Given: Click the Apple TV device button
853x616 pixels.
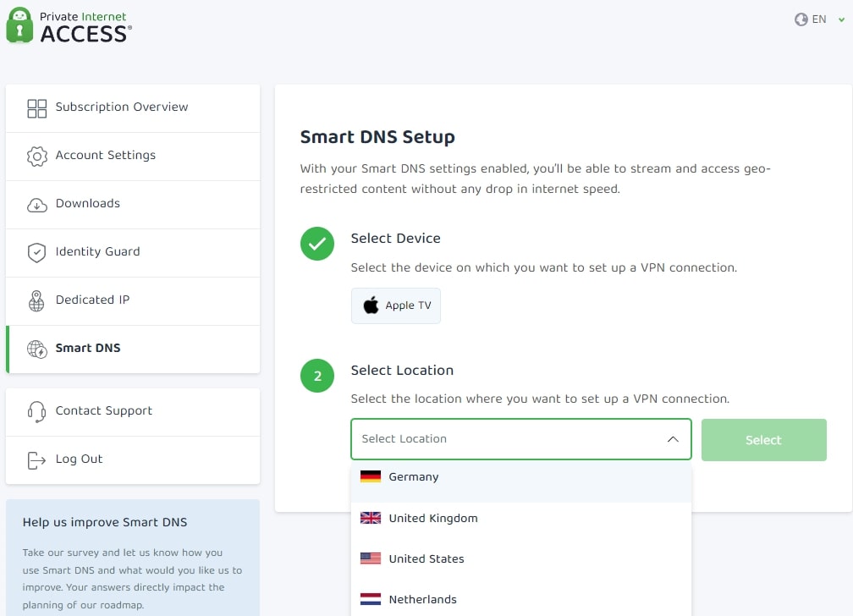Looking at the screenshot, I should 396,305.
